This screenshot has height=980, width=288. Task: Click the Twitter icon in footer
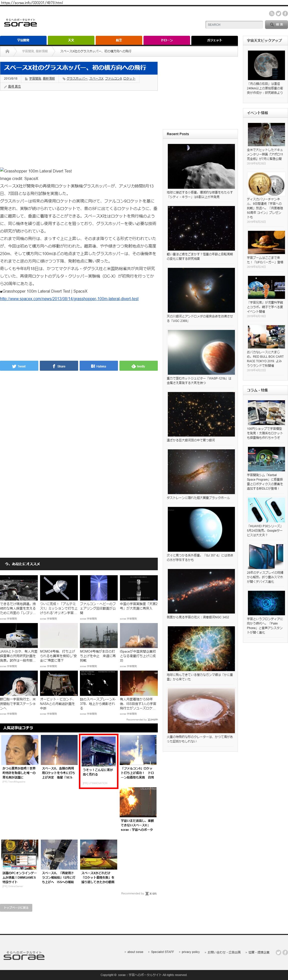(278, 952)
